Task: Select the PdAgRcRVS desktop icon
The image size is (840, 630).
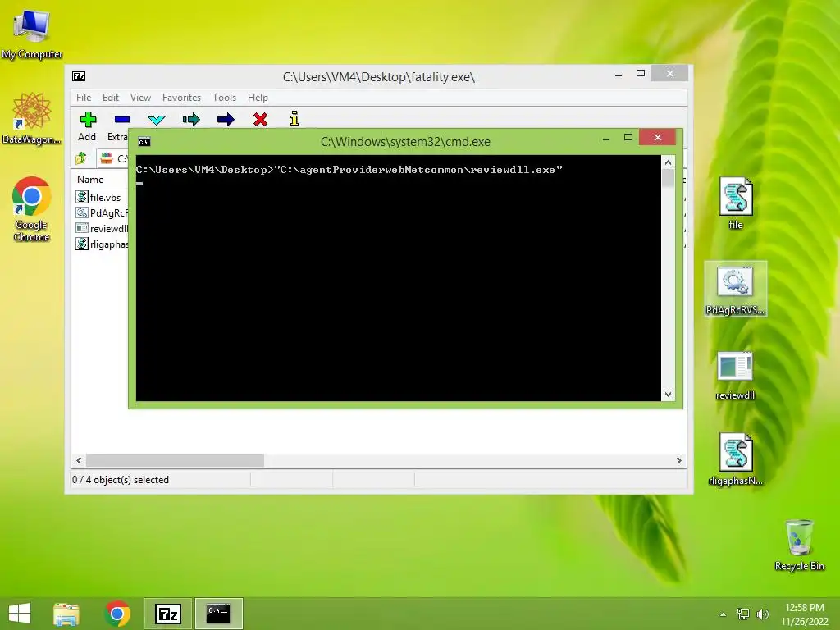Action: [x=736, y=289]
